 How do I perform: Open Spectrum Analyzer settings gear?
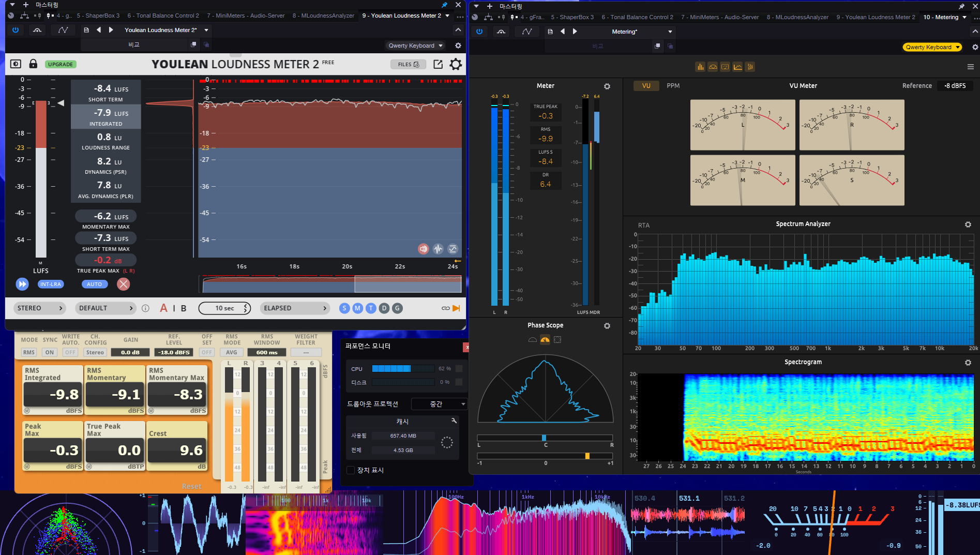click(x=968, y=224)
